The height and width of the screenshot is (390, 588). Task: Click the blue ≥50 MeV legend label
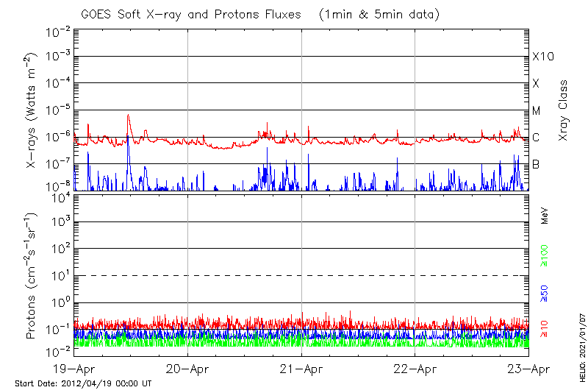click(545, 294)
